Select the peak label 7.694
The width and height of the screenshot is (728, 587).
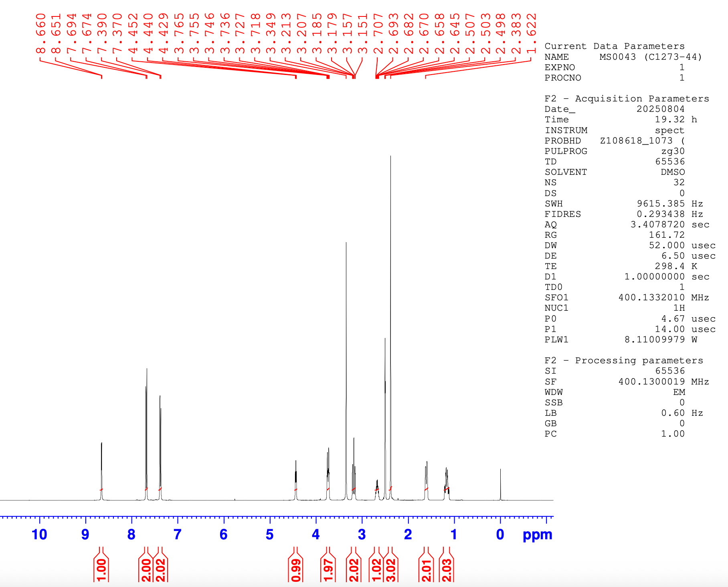pyautogui.click(x=71, y=34)
